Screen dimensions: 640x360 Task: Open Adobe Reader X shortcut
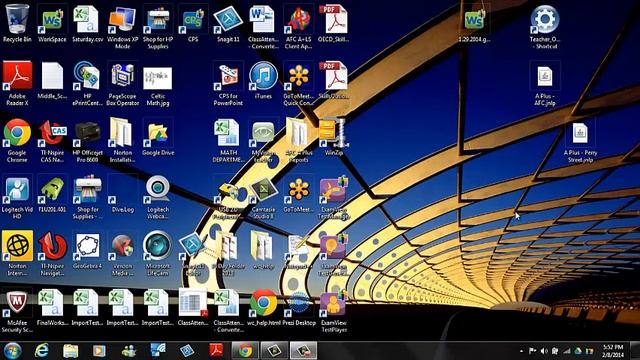(17, 84)
